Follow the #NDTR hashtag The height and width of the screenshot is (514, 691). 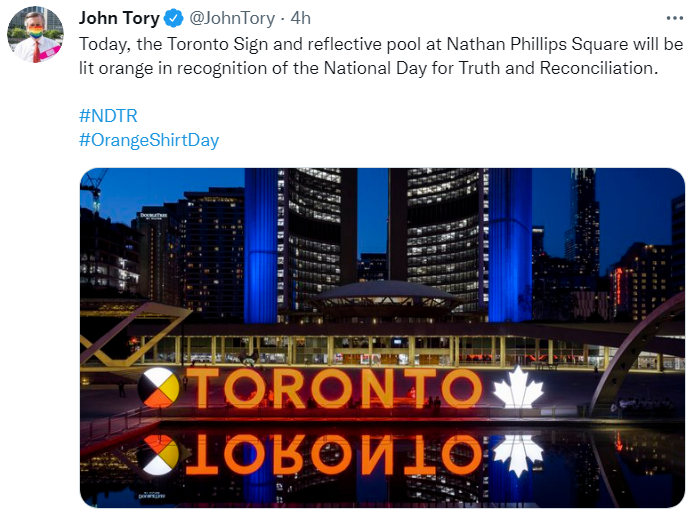(108, 116)
